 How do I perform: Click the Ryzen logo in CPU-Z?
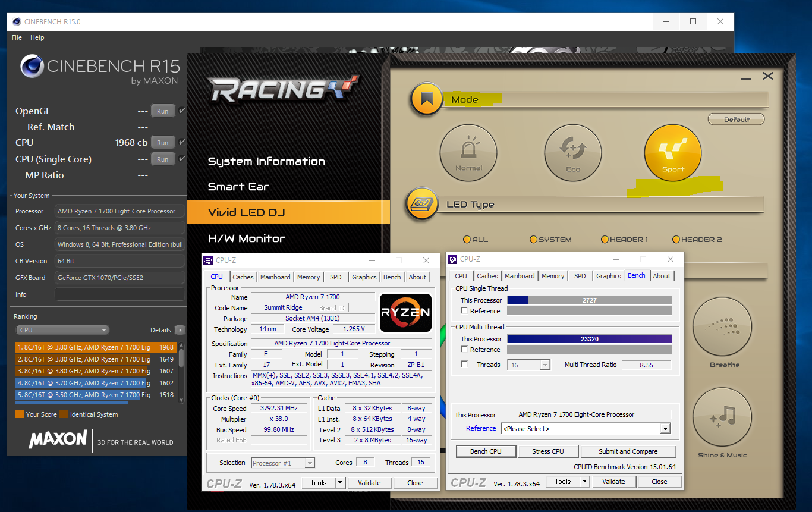pyautogui.click(x=405, y=313)
